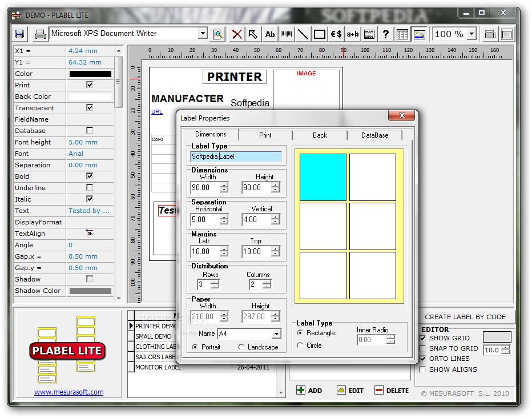532x418 pixels.
Task: Select the a+b formula tool
Action: tap(353, 34)
